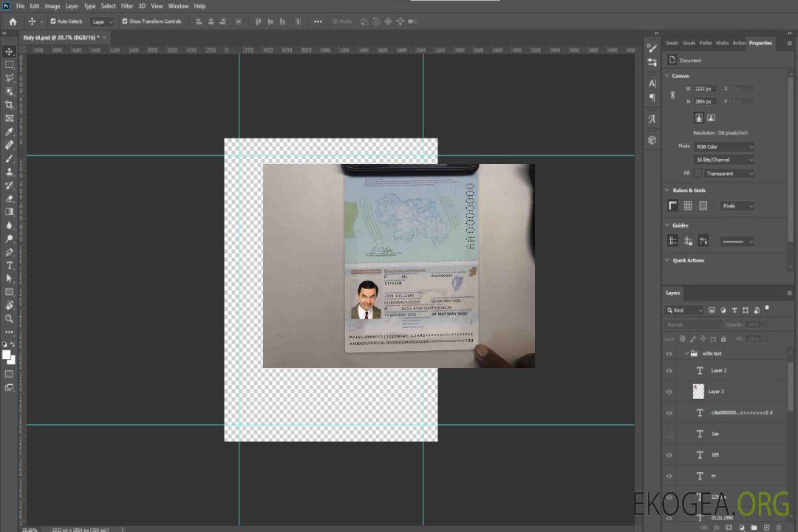Disable Show Transform Controls checkbox

[x=125, y=21]
